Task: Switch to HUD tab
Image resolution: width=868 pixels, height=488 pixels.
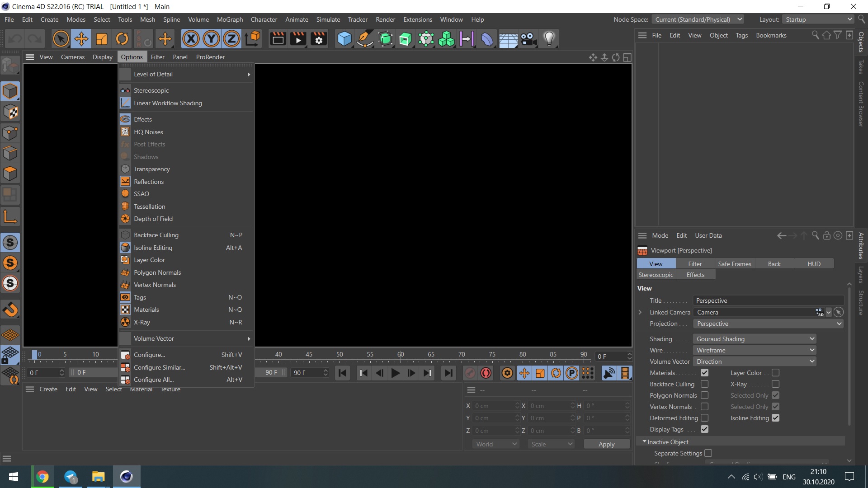Action: (814, 264)
